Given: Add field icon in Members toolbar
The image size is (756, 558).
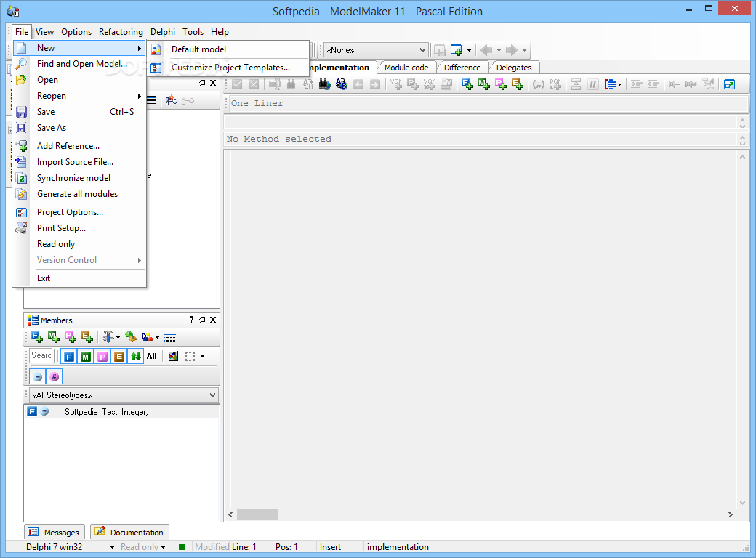Looking at the screenshot, I should pos(36,337).
